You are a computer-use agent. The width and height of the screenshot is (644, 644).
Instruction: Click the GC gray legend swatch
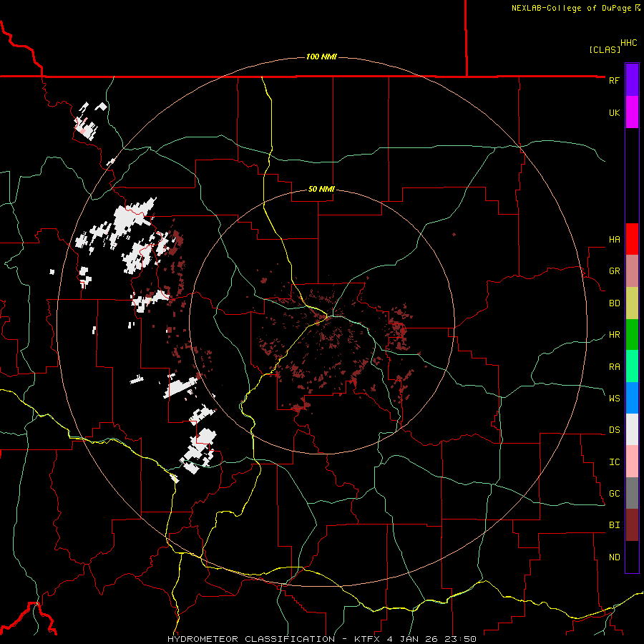tap(632, 493)
